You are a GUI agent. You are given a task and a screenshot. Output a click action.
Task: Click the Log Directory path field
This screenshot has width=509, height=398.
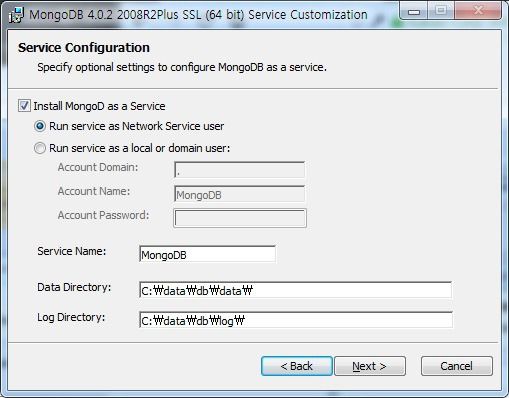click(296, 320)
